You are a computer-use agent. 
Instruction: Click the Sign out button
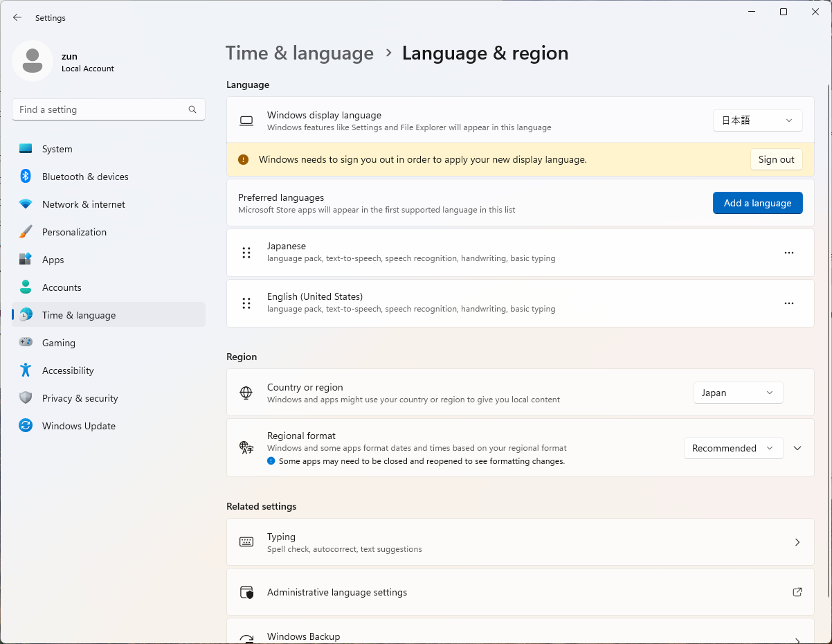pos(777,159)
